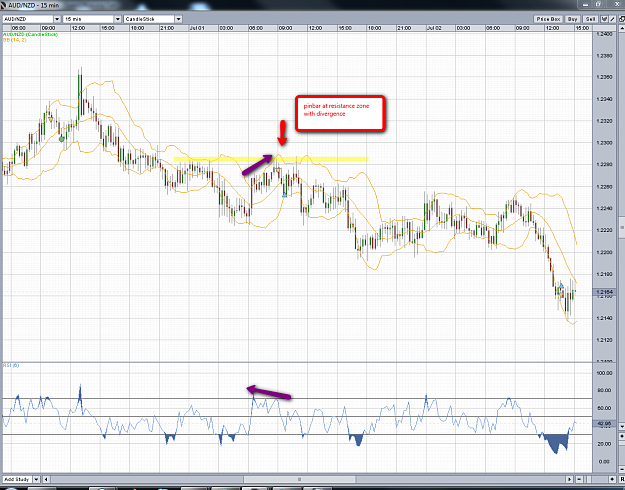
Task: Expand the Add Study dropdown arrow
Action: (36, 479)
